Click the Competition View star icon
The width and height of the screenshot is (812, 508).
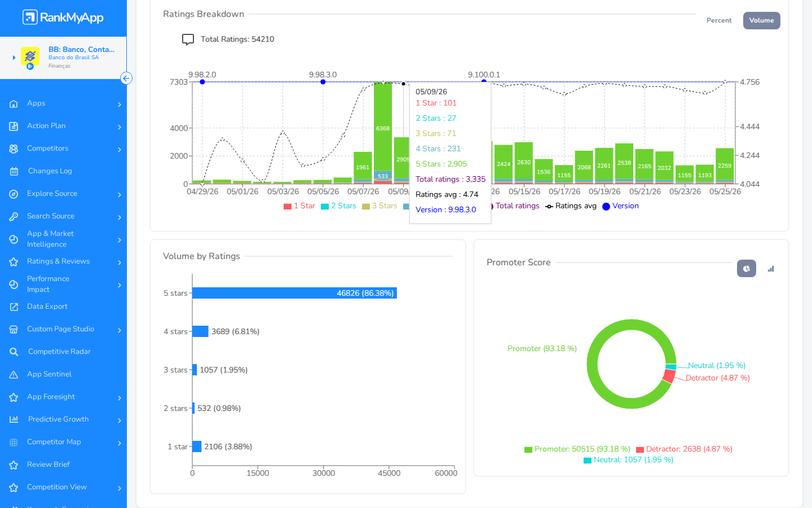coord(14,488)
